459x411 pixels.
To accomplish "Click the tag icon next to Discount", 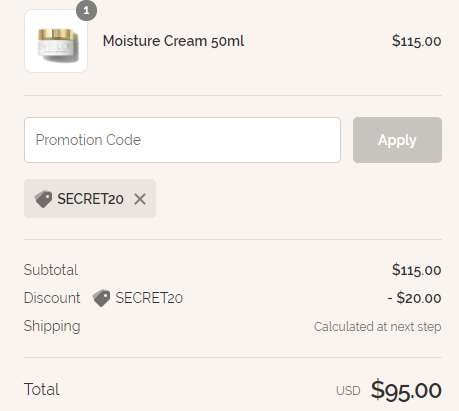I will 101,298.
